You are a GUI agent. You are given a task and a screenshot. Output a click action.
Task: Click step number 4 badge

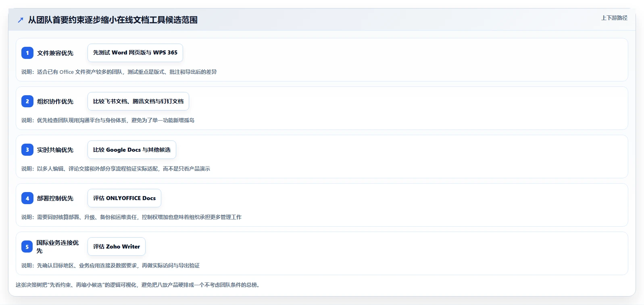click(x=27, y=198)
